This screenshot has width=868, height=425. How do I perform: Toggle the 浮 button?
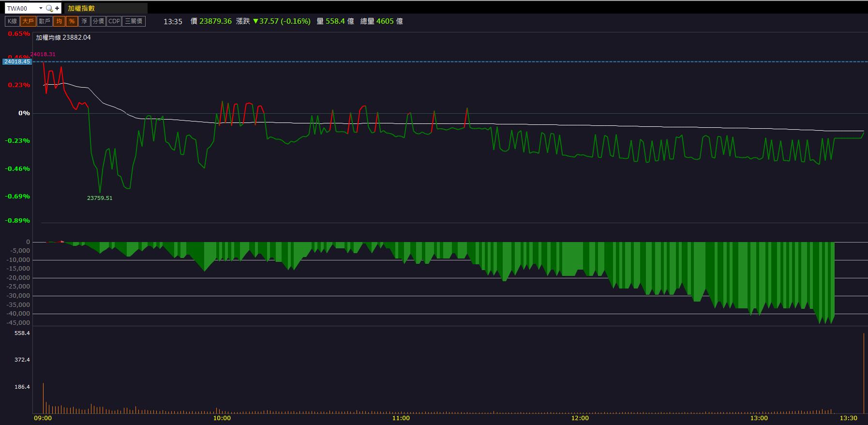84,21
